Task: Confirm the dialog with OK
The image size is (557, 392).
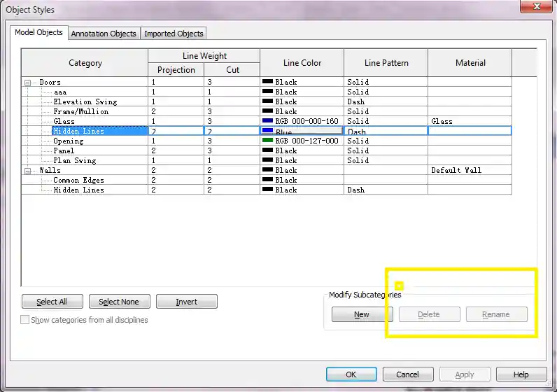Action: tap(351, 374)
